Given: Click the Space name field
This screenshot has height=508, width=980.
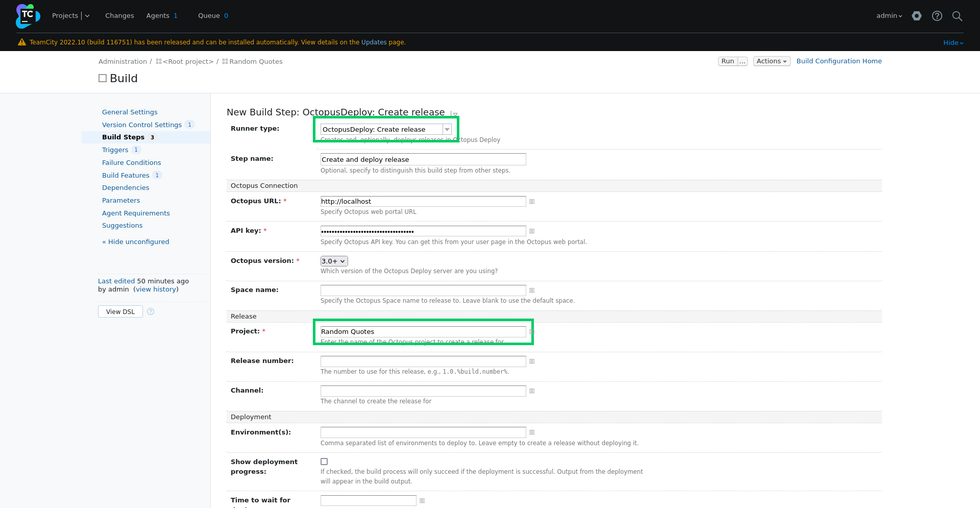Looking at the screenshot, I should [x=423, y=291].
